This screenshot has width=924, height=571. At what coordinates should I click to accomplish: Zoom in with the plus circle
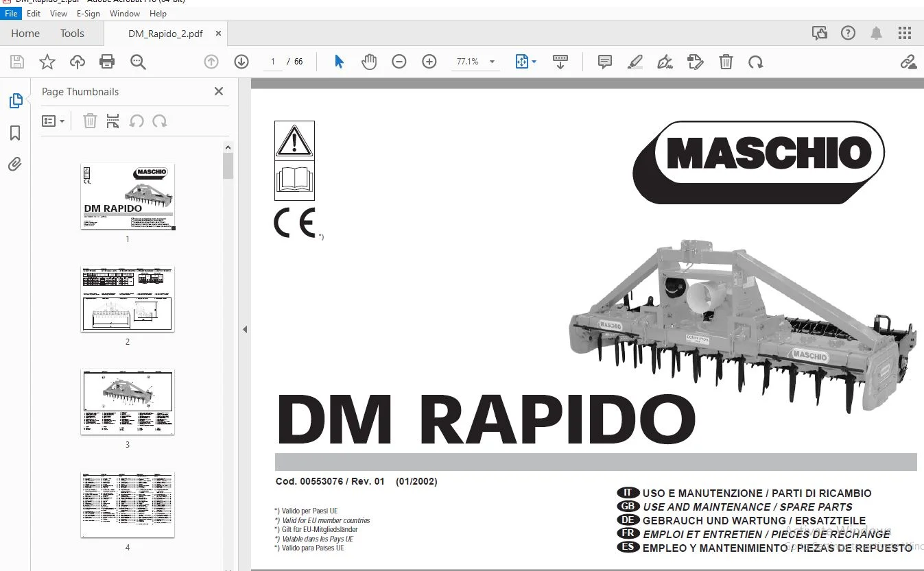click(x=429, y=62)
